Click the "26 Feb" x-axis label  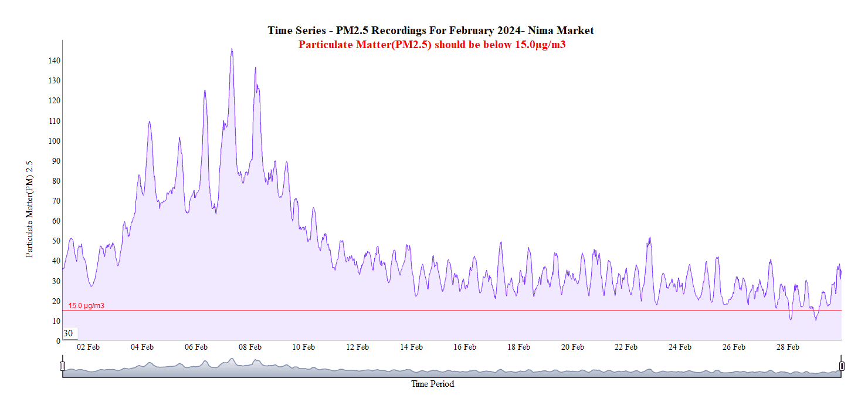734,347
